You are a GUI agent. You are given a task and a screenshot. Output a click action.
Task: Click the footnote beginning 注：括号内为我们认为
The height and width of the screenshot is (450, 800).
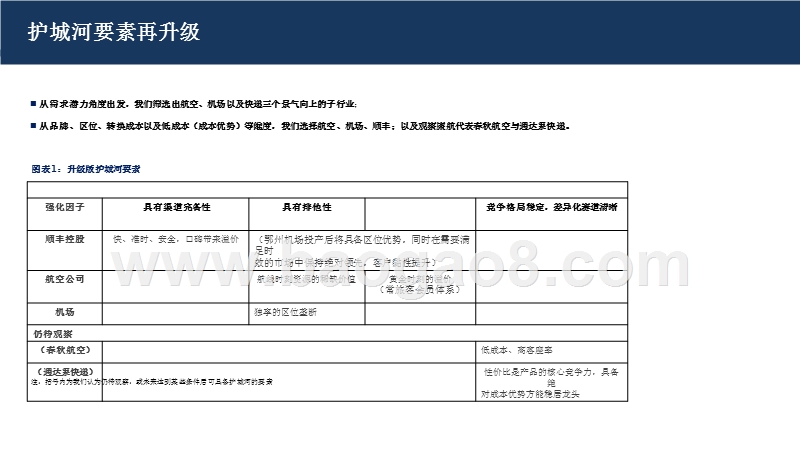[x=152, y=382]
